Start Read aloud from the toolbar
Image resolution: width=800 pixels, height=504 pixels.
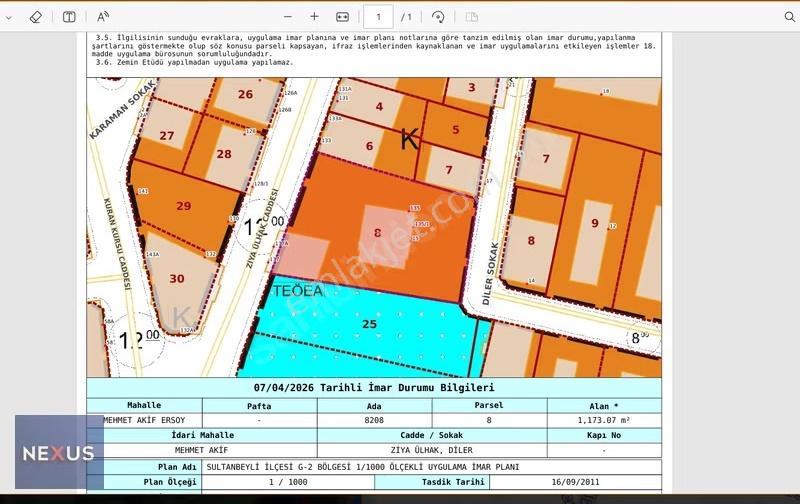(103, 17)
